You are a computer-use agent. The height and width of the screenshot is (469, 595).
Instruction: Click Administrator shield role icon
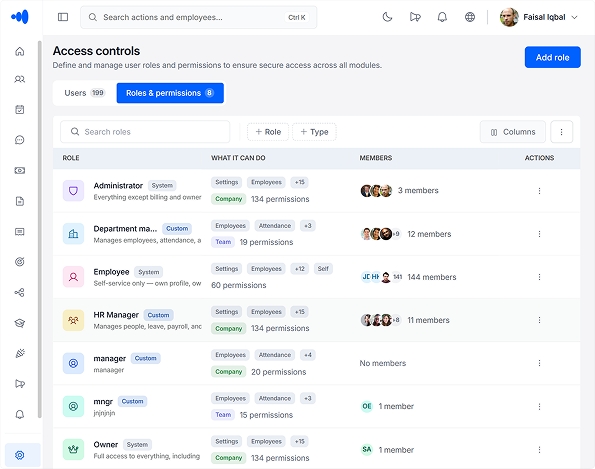(73, 190)
